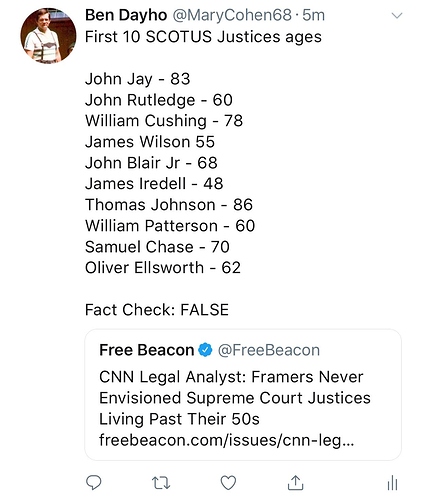Click the 'Oliver Ellsworth - 62' line
Screen dimensions: 422x500
(163, 268)
